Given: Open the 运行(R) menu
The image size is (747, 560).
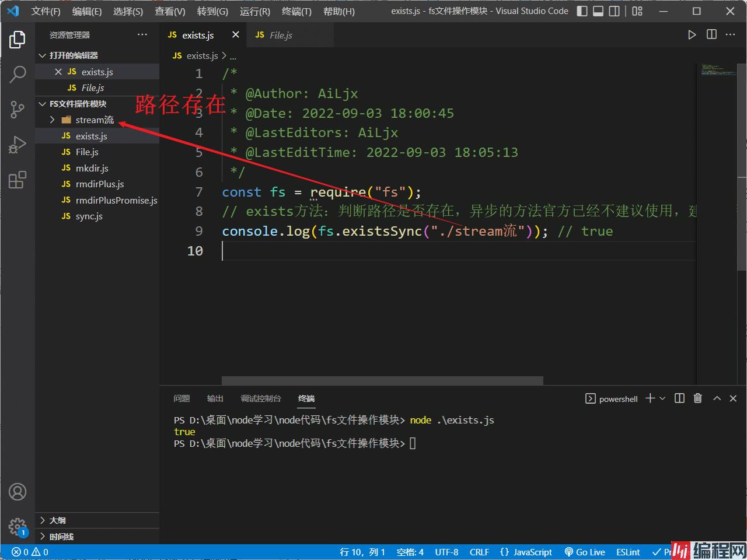Looking at the screenshot, I should coord(255,12).
